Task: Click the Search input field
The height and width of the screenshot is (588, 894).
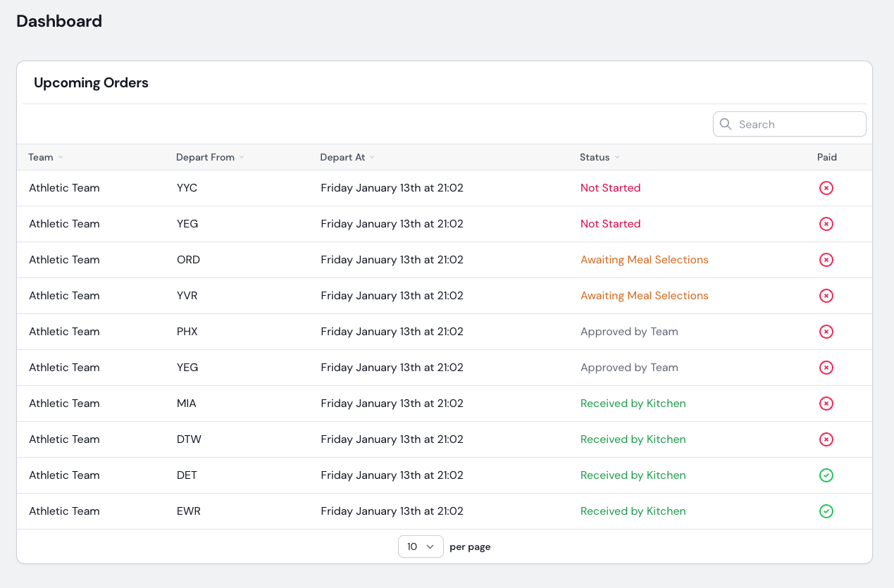Action: pyautogui.click(x=789, y=124)
